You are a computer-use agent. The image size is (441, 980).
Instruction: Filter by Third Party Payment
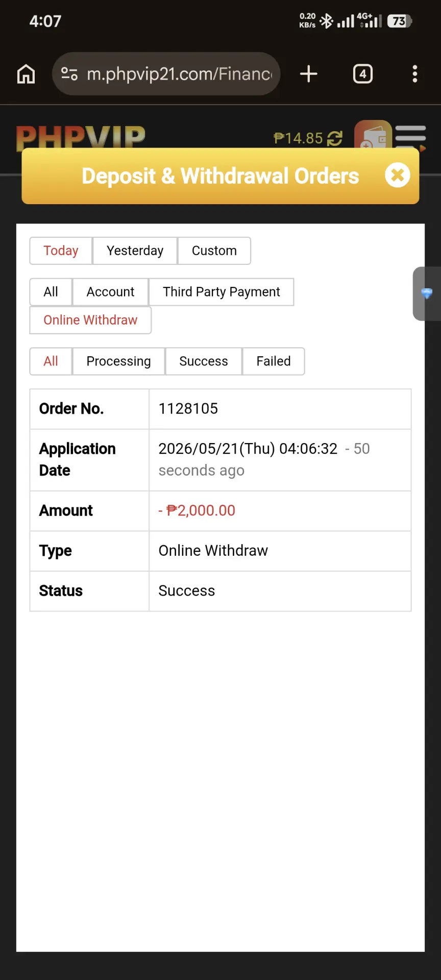tap(222, 292)
